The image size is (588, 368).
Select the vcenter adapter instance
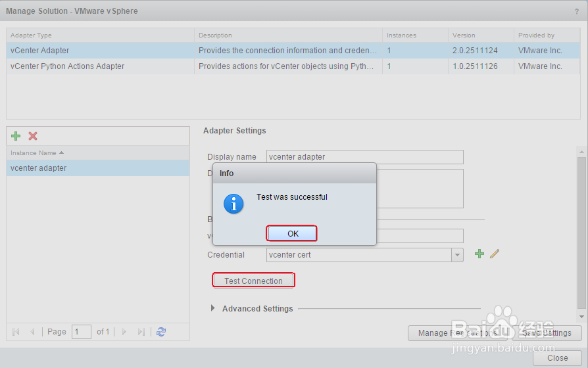(x=97, y=168)
